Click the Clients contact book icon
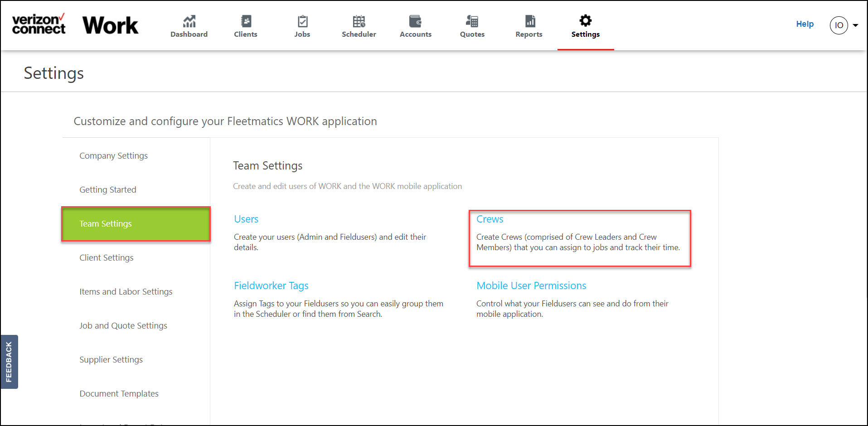Viewport: 868px width, 426px height. pos(246,21)
